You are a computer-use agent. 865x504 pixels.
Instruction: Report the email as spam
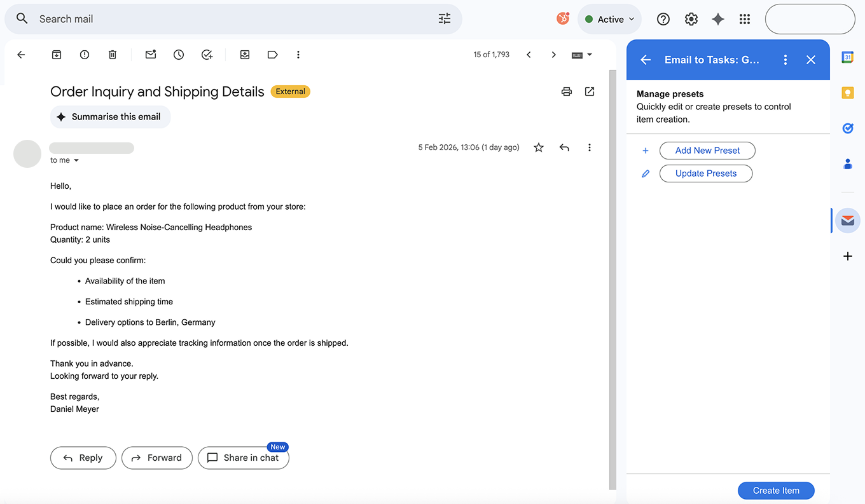pyautogui.click(x=85, y=55)
